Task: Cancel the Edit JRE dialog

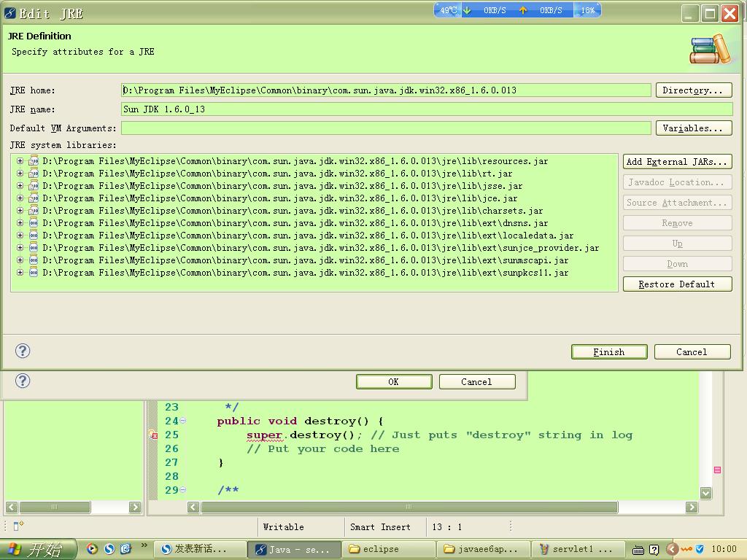Action: coord(692,352)
